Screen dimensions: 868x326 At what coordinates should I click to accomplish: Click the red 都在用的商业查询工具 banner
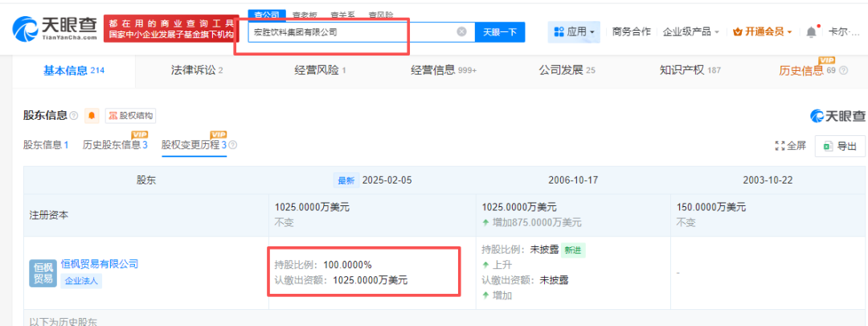172,29
